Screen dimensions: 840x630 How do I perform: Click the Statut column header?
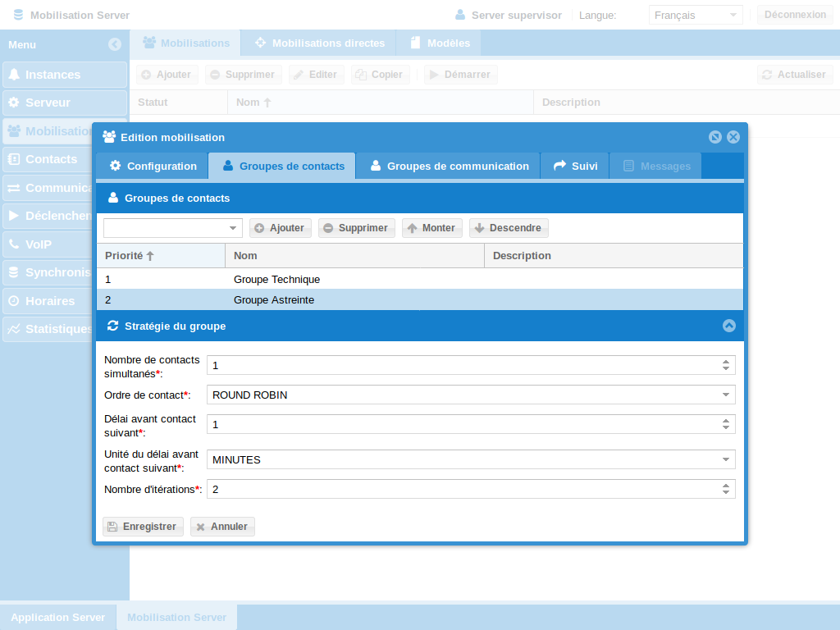click(x=178, y=103)
